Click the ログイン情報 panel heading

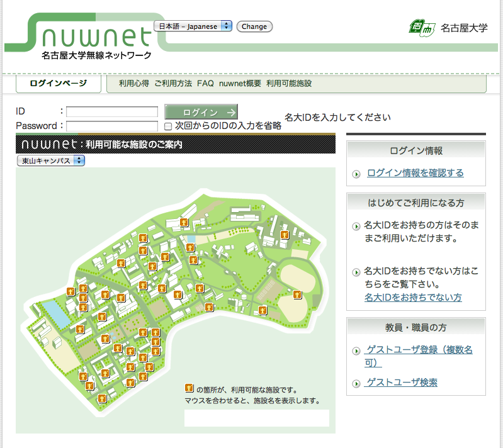[416, 150]
